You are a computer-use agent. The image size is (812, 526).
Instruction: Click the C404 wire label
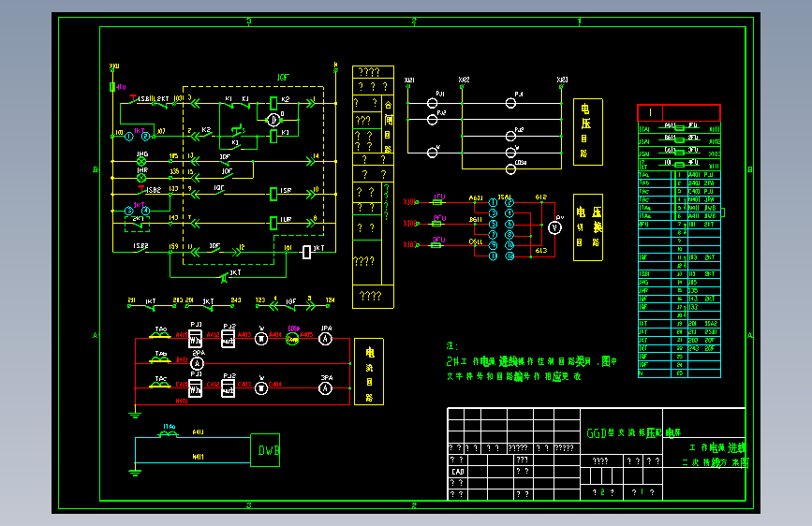coord(275,384)
